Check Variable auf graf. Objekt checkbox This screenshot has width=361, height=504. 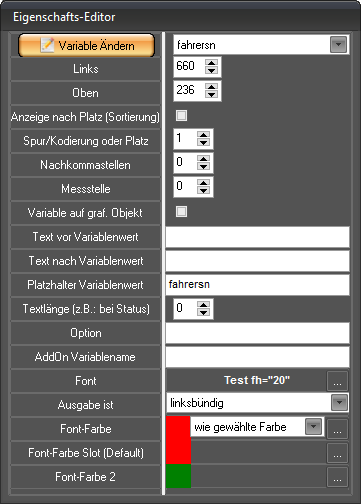pos(181,212)
